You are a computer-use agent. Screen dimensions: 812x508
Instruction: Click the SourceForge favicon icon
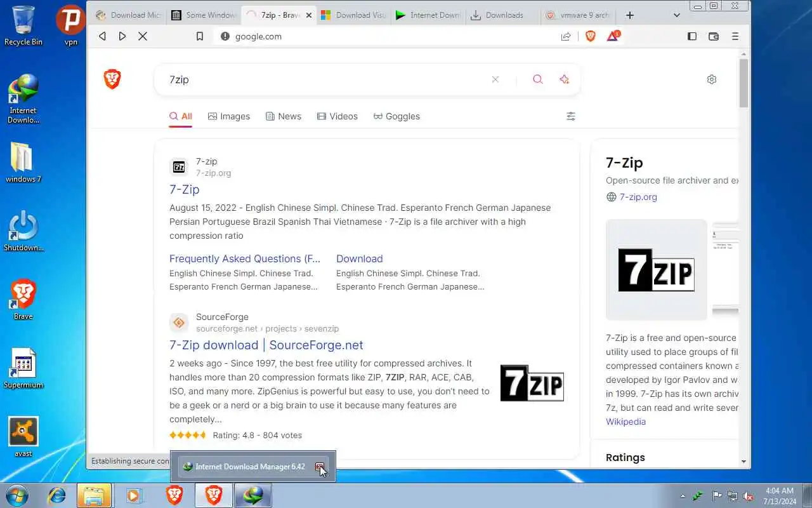coord(179,323)
